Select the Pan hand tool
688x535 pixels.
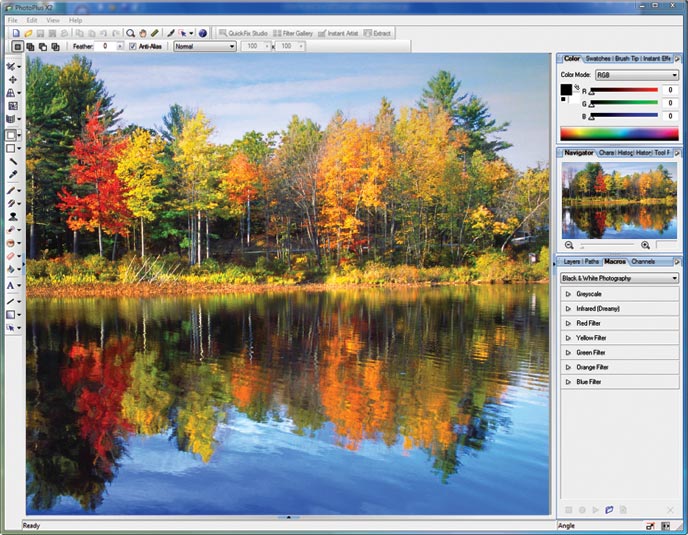click(x=143, y=33)
